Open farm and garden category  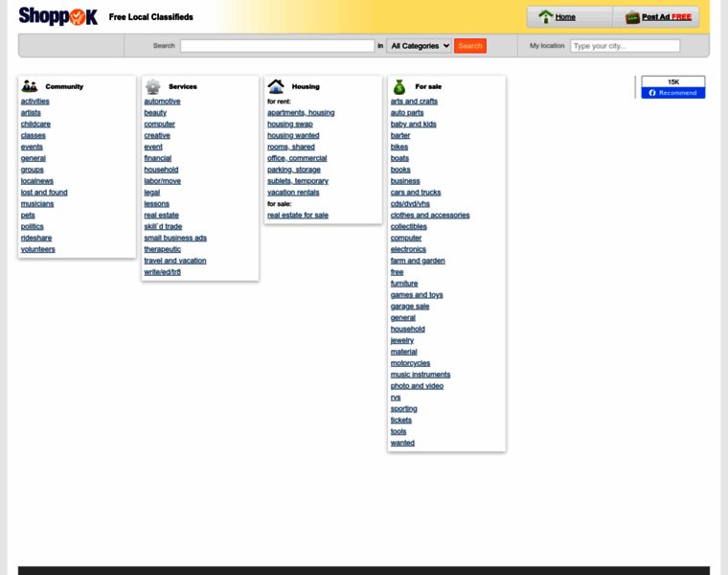tap(418, 261)
